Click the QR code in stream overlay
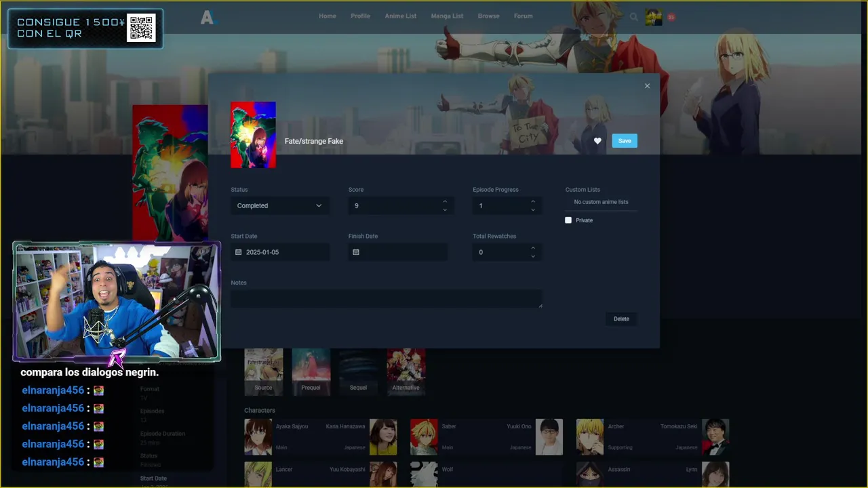868x488 pixels. [x=141, y=28]
